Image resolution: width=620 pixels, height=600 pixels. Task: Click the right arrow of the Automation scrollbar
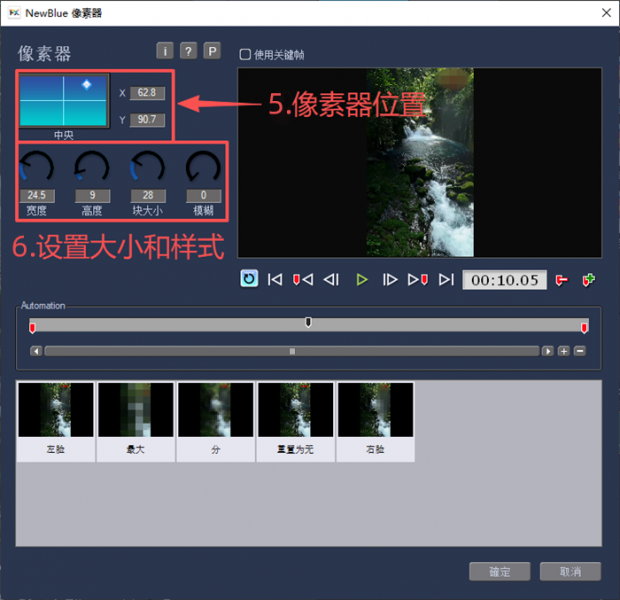click(548, 351)
